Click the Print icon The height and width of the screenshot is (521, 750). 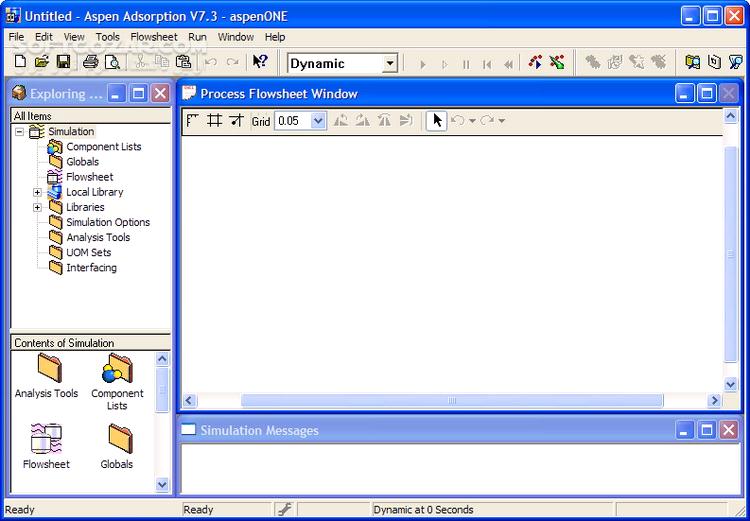tap(90, 62)
